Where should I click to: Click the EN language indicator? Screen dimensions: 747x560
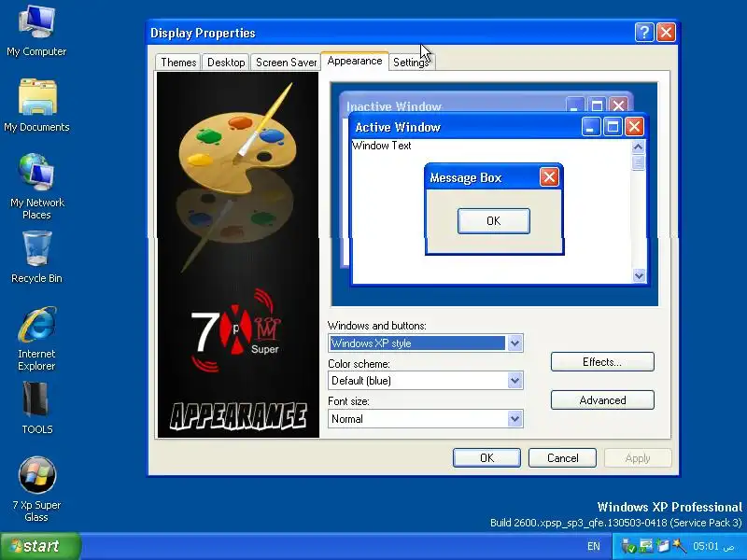594,546
